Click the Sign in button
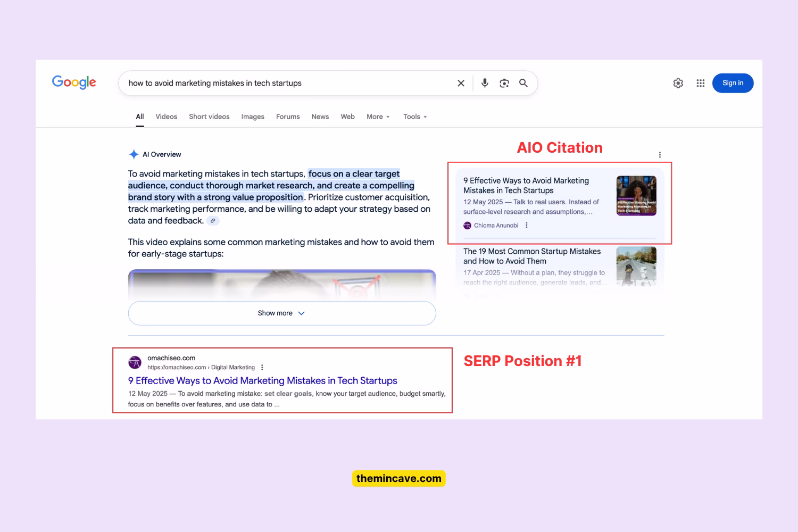798x532 pixels. (x=733, y=83)
